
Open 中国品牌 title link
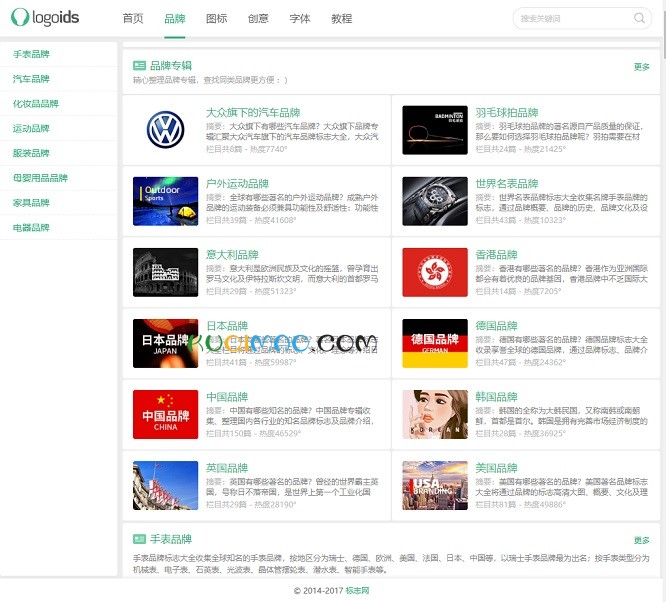coord(227,397)
